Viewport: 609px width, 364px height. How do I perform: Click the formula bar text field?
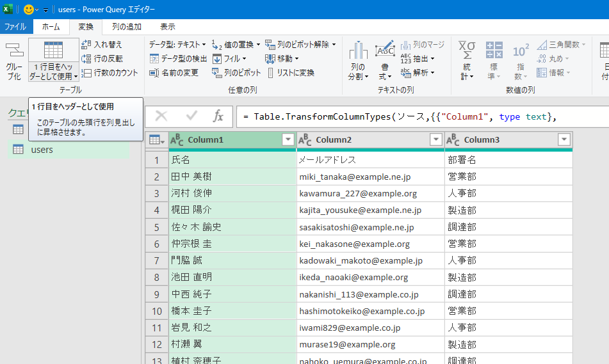point(422,116)
